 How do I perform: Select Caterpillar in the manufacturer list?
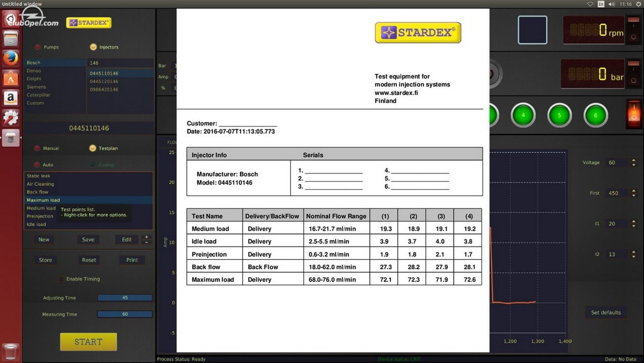click(x=56, y=95)
